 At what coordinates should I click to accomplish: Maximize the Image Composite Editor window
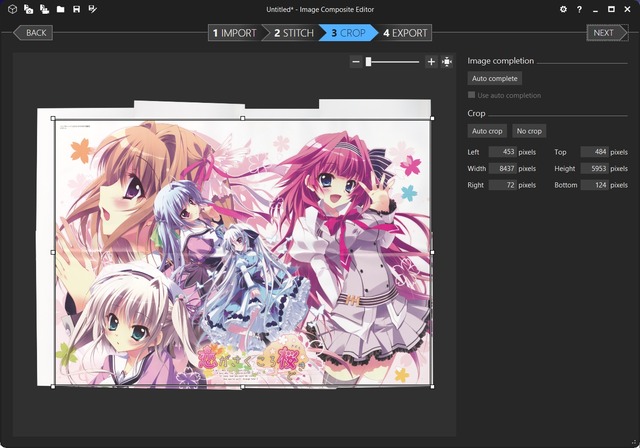[x=611, y=9]
